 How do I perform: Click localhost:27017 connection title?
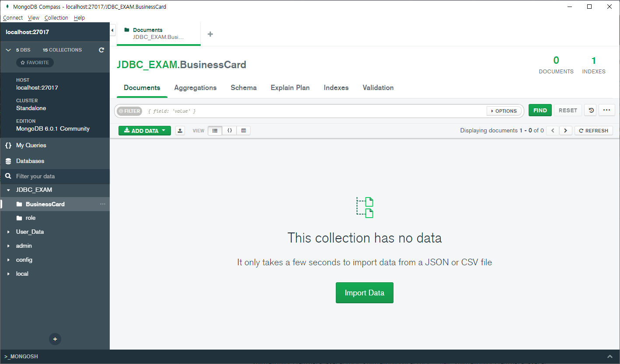click(x=27, y=32)
